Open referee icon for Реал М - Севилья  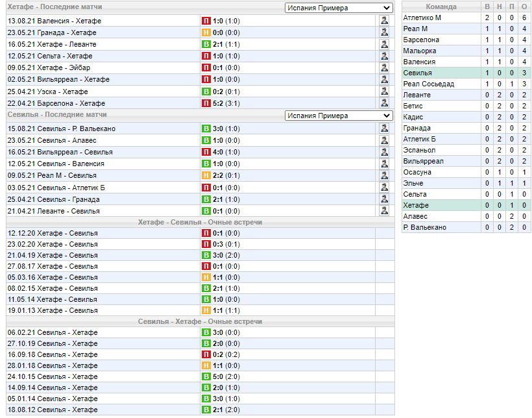384,175
